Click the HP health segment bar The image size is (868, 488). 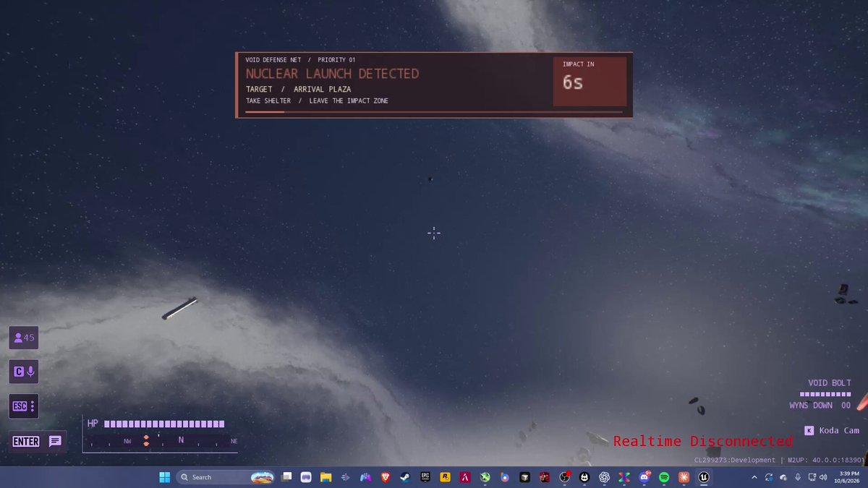click(x=164, y=424)
